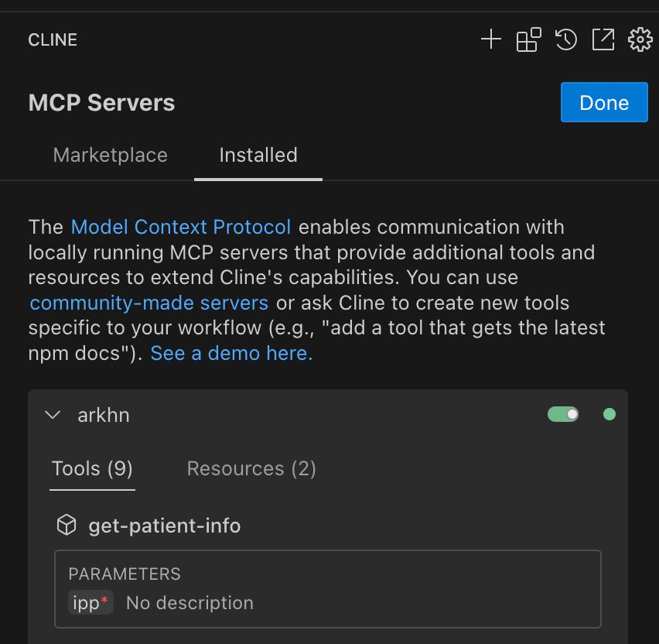Click the green status dot for arkhn
The height and width of the screenshot is (644, 659).
pyautogui.click(x=609, y=415)
